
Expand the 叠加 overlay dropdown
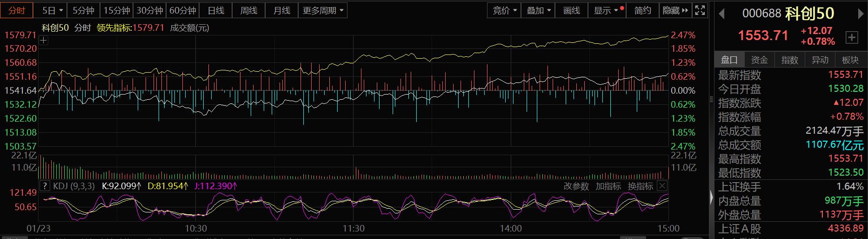[538, 10]
